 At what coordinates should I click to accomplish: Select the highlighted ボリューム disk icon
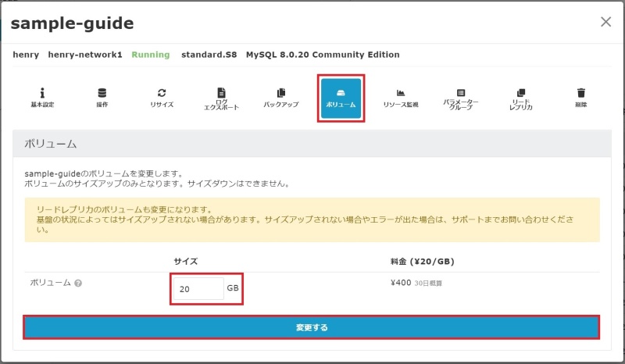[x=341, y=98]
